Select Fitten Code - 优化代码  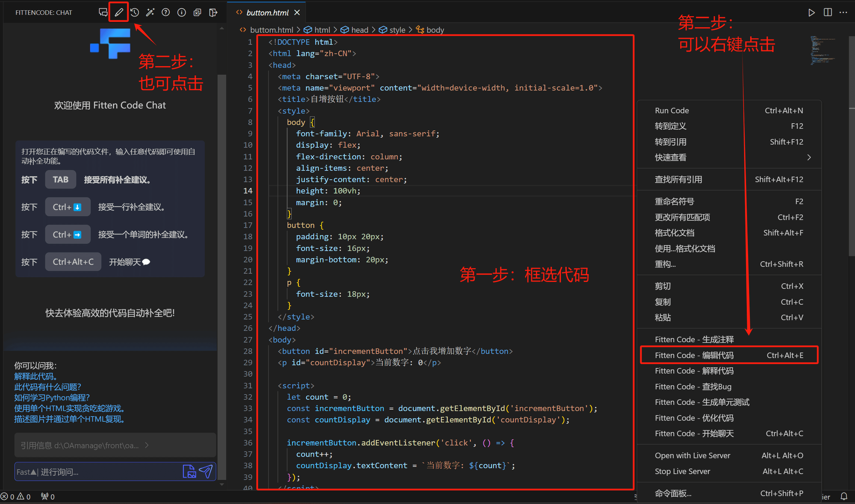[729, 418]
